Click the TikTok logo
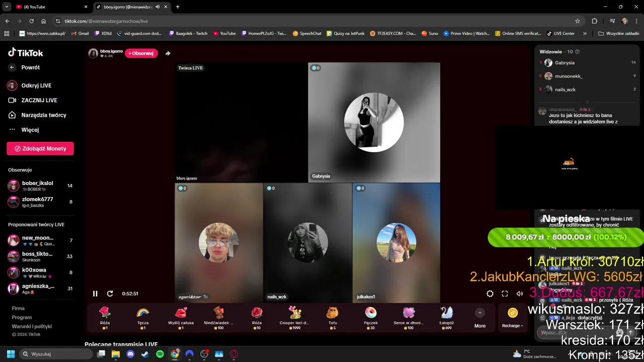The width and height of the screenshot is (644, 362). pos(25,53)
